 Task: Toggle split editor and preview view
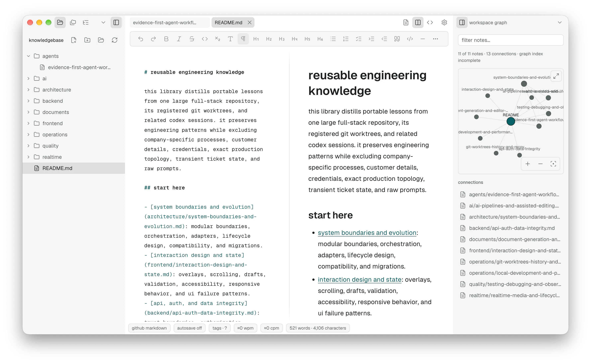(418, 22)
